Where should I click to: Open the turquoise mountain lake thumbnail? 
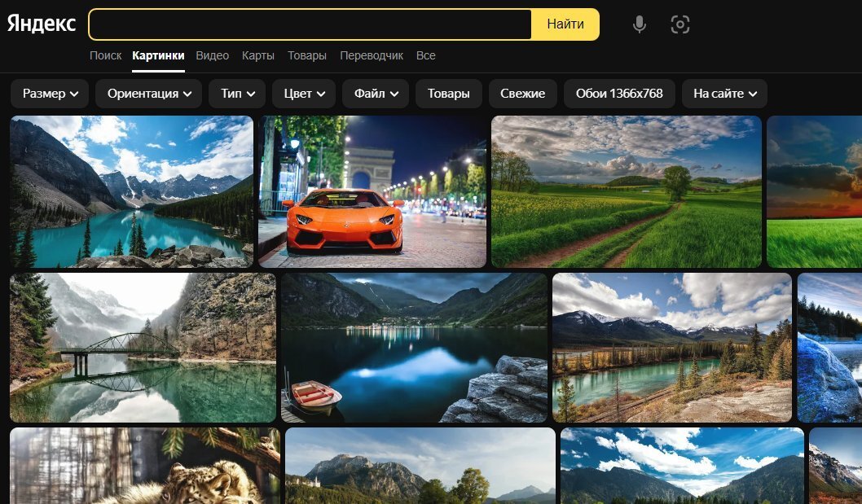coord(132,192)
